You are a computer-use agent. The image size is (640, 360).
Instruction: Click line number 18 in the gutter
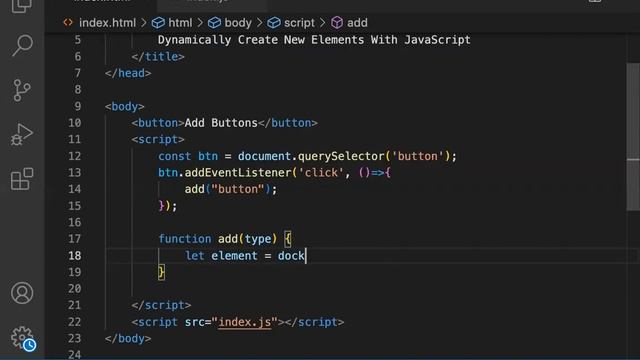point(75,256)
